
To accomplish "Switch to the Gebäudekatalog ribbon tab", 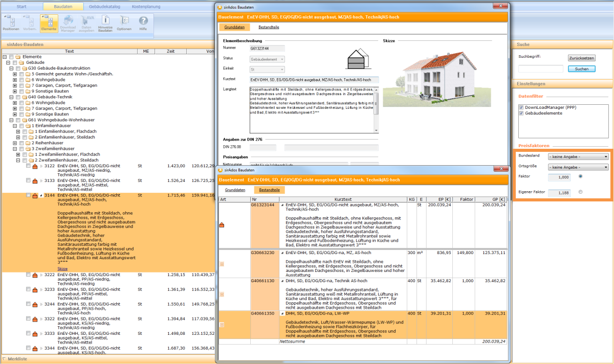I will [x=104, y=7].
